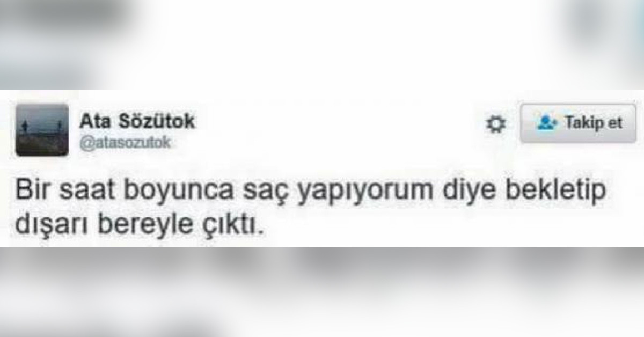This screenshot has height=337, width=644.
Task: Click the "et" text in the Takip et button
Action: [x=615, y=123]
